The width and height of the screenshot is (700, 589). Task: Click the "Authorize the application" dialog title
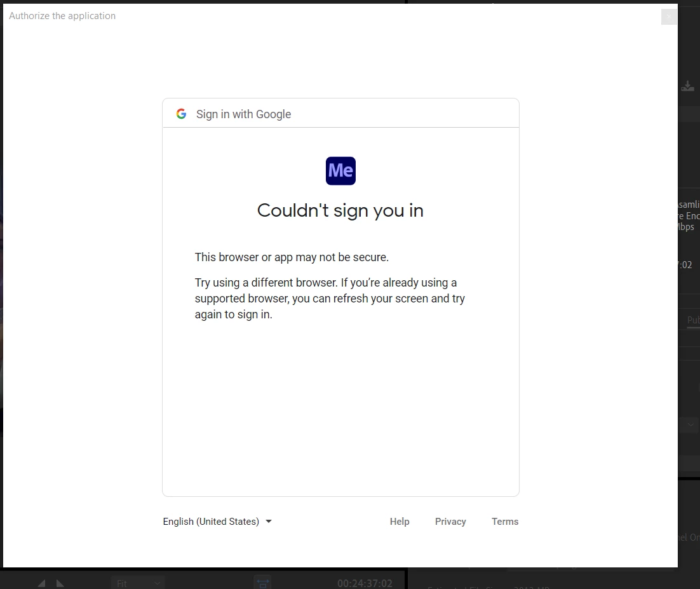(62, 16)
